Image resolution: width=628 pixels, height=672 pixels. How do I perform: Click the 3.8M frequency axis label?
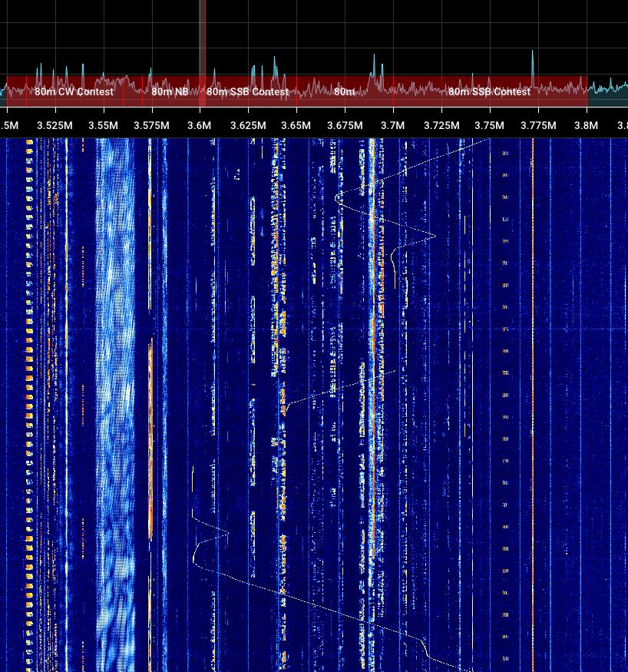click(x=586, y=126)
